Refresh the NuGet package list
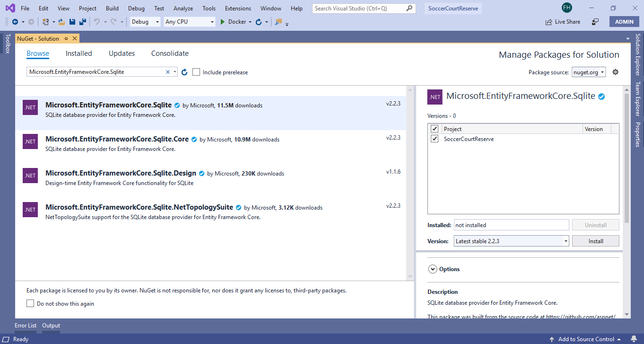The image size is (644, 344). [184, 72]
